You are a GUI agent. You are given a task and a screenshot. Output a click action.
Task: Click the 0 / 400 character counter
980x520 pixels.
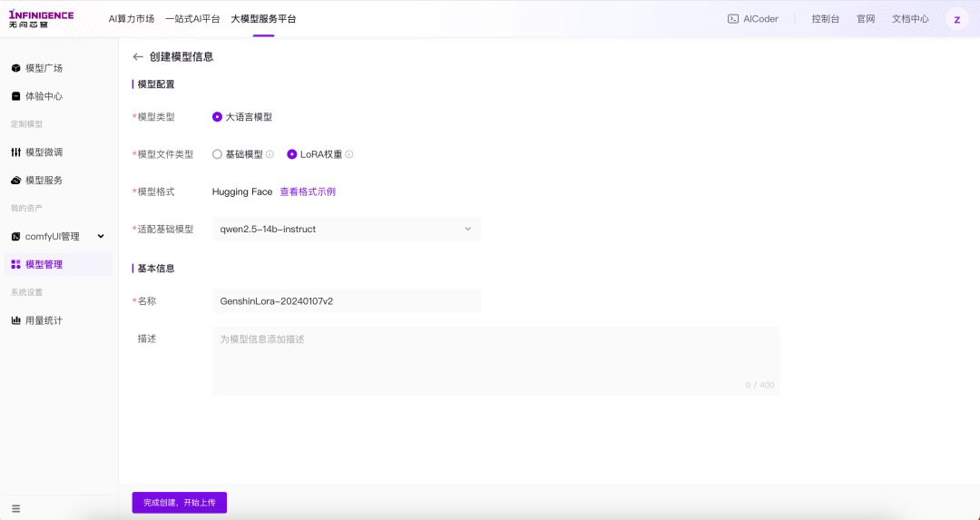pos(760,385)
